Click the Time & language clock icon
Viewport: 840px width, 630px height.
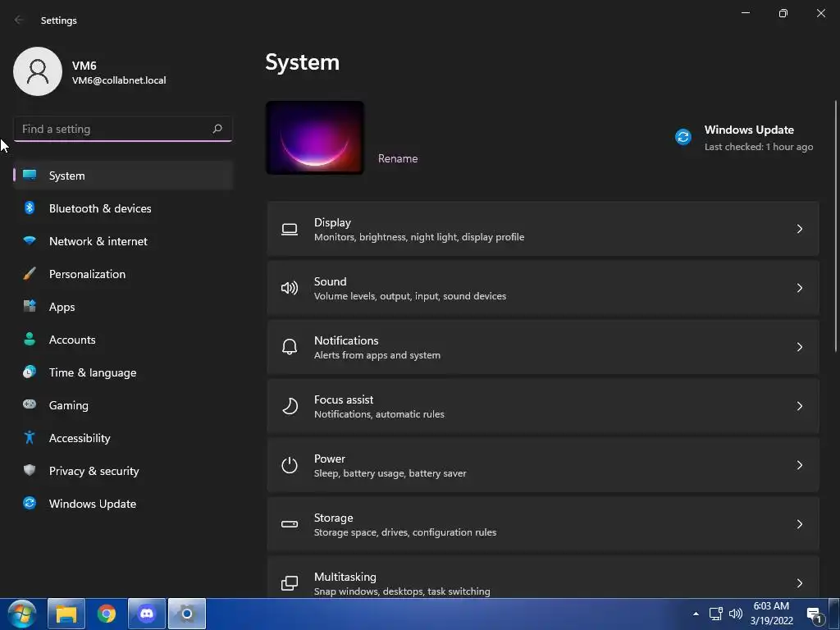coord(30,372)
